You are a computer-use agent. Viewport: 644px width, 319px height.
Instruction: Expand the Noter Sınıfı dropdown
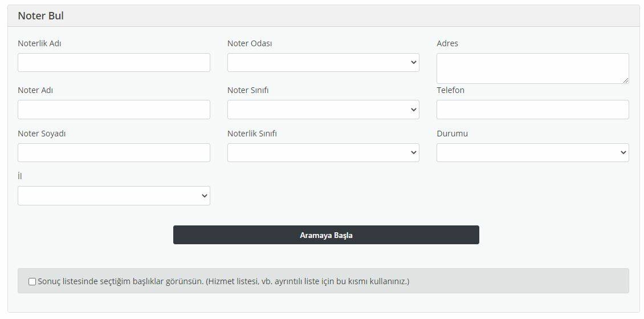point(323,110)
